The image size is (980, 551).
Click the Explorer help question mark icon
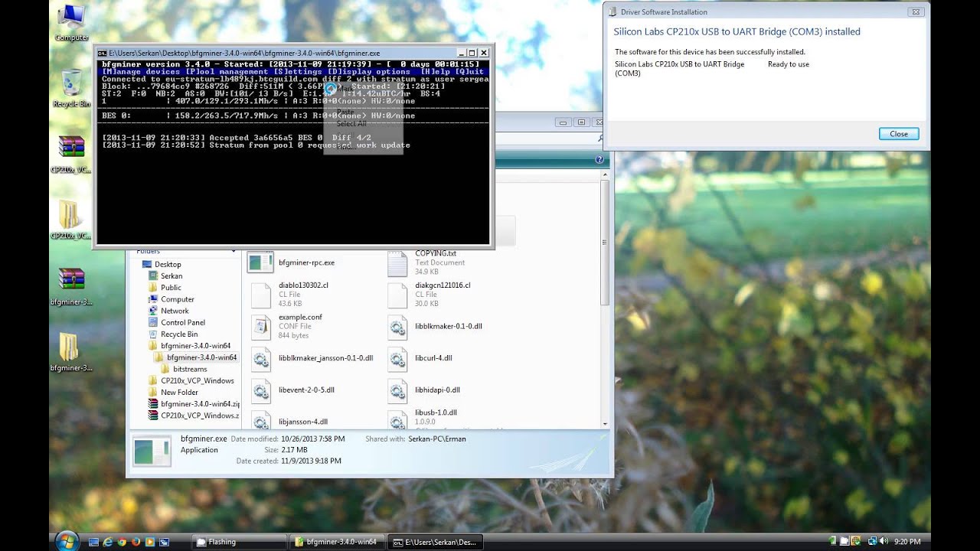[601, 160]
